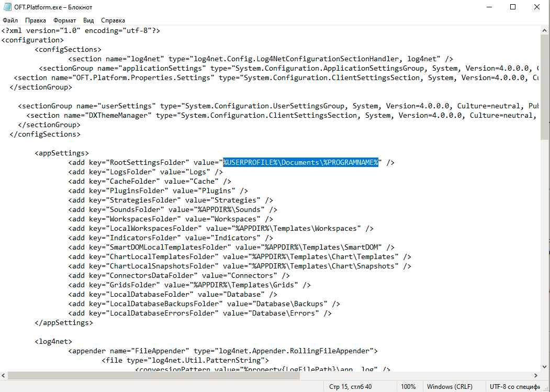Click the UTF-8 encoding indicator

pyautogui.click(x=515, y=386)
